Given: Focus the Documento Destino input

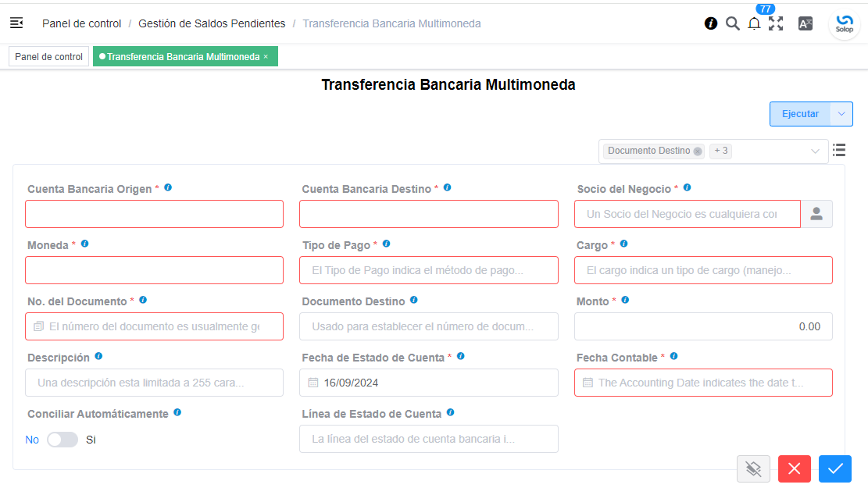Looking at the screenshot, I should [428, 326].
